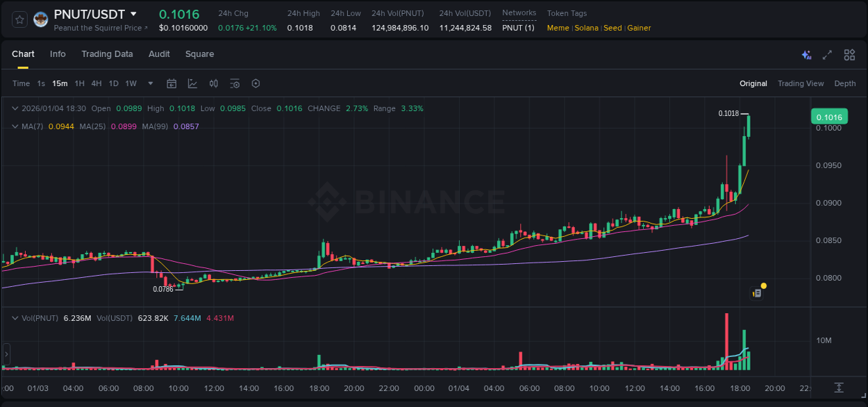Launch the Binance AI assistant icon
Viewport: 868px width, 407px height.
(806, 54)
